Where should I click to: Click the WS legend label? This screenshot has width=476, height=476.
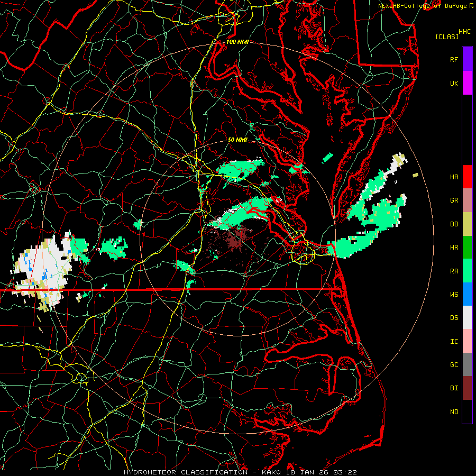(x=454, y=295)
